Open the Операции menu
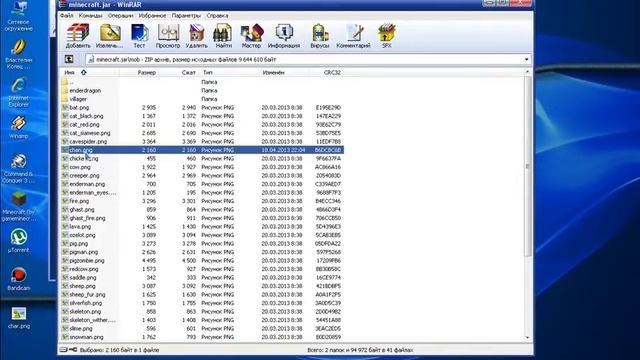The image size is (640, 360). 120,16
